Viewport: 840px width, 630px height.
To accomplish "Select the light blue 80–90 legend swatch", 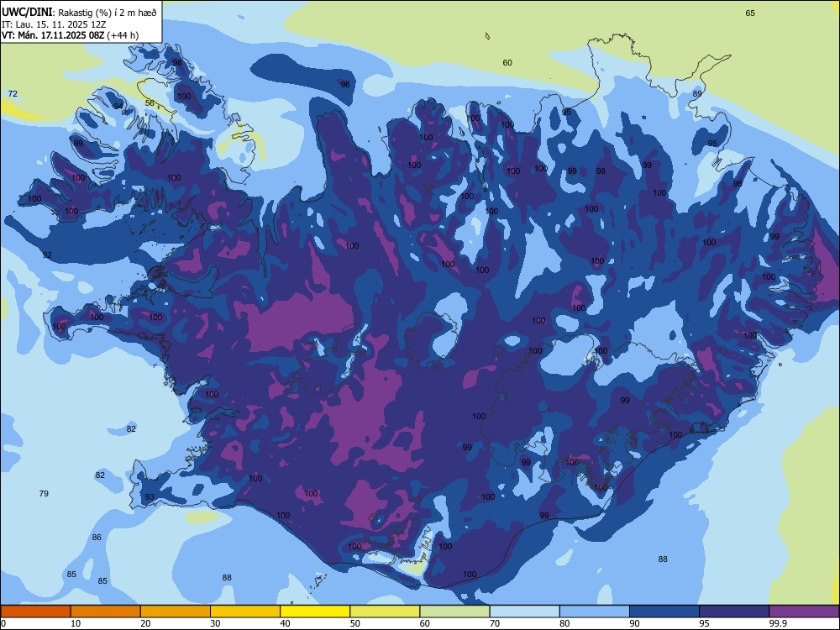I will [x=595, y=612].
